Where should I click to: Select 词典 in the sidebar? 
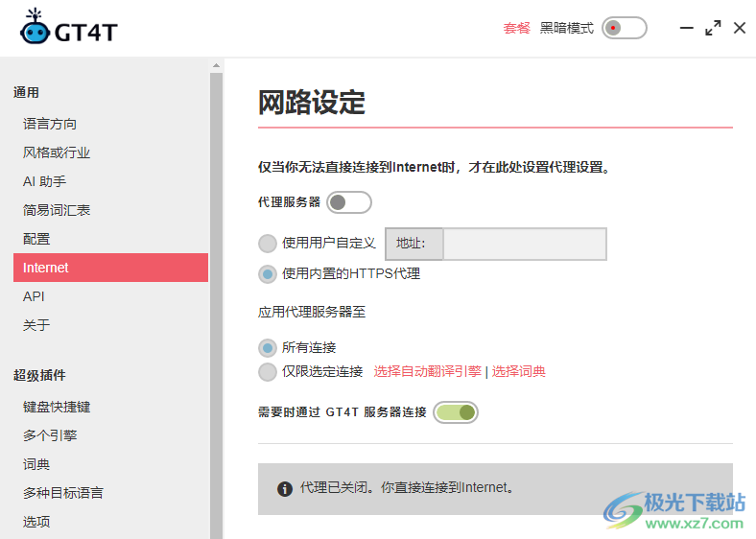(x=36, y=464)
